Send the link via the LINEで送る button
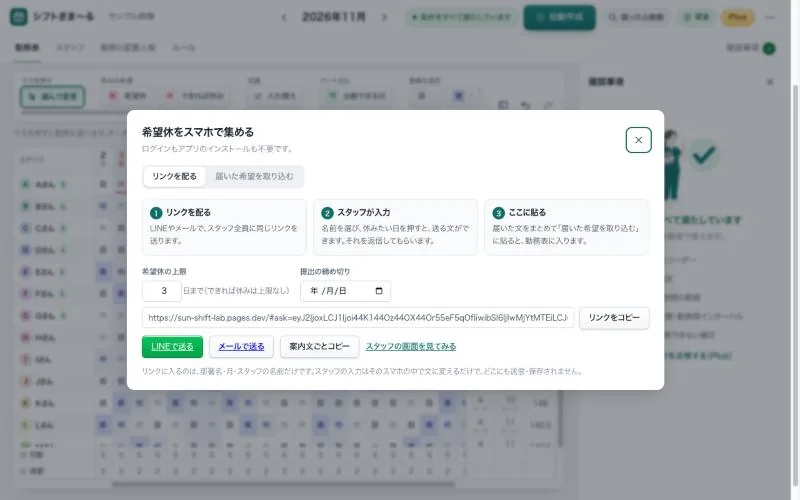 [172, 346]
